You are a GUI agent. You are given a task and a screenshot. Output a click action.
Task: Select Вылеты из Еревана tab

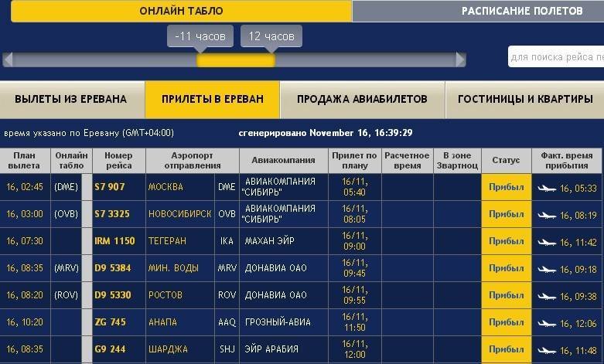tap(70, 99)
